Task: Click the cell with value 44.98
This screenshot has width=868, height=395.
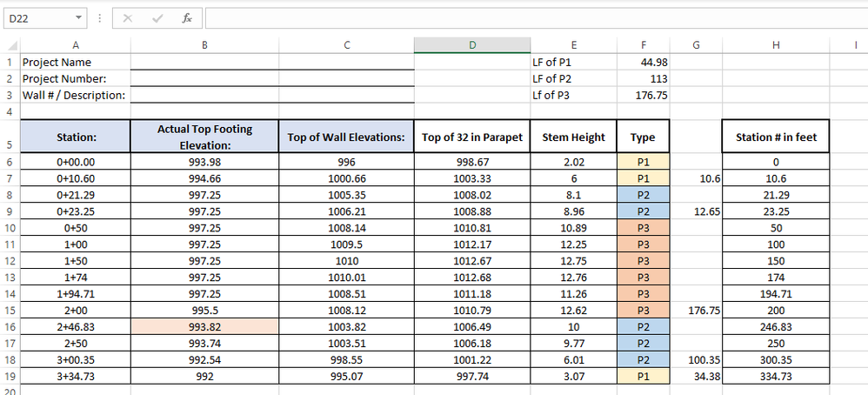Action: point(644,62)
